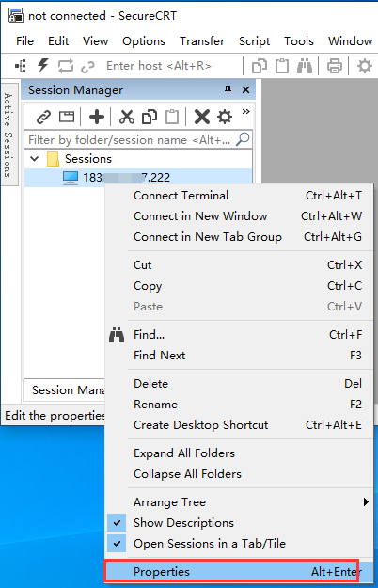Open the File menu
This screenshot has width=378, height=588.
coord(24,40)
